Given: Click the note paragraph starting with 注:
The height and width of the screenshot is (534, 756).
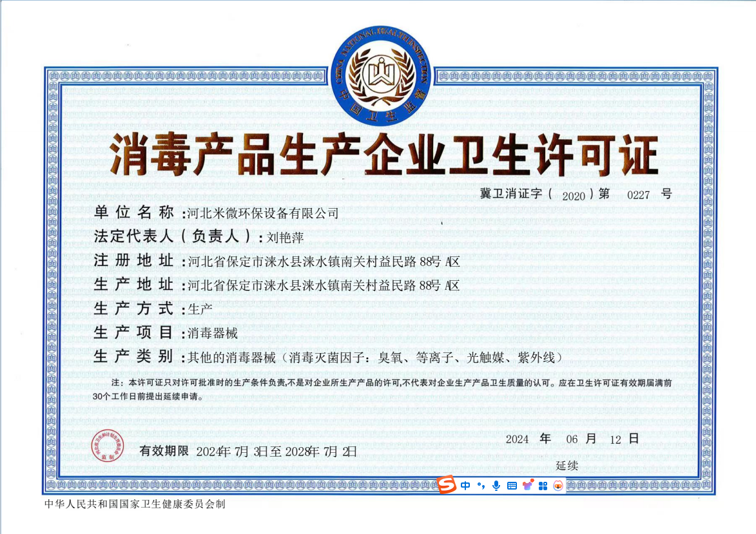Looking at the screenshot, I should pos(382,390).
